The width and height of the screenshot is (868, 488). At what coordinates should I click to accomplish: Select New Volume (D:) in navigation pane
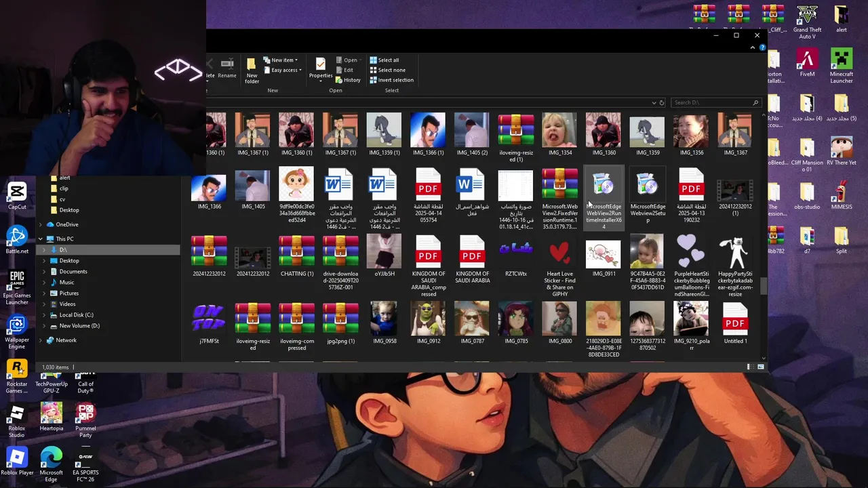[79, 325]
